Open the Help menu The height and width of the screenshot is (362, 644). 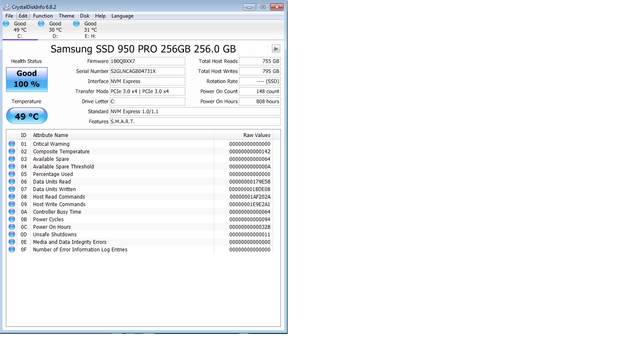click(x=100, y=16)
